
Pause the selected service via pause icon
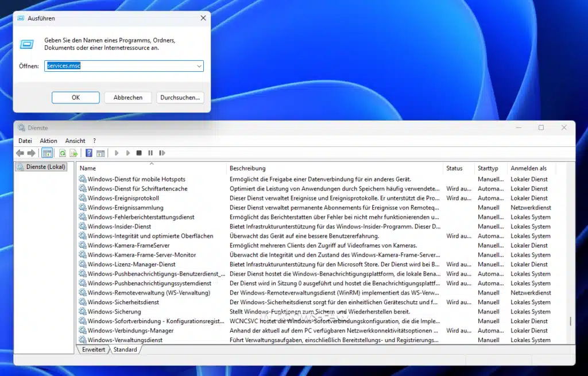click(150, 153)
